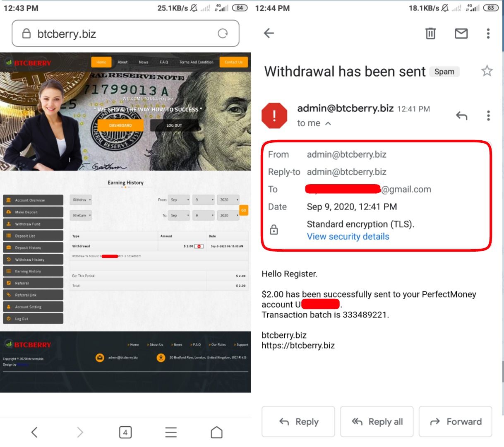Screen dimensions: 504x447
Task: Expand the To month dropdown
Action: coord(180,215)
